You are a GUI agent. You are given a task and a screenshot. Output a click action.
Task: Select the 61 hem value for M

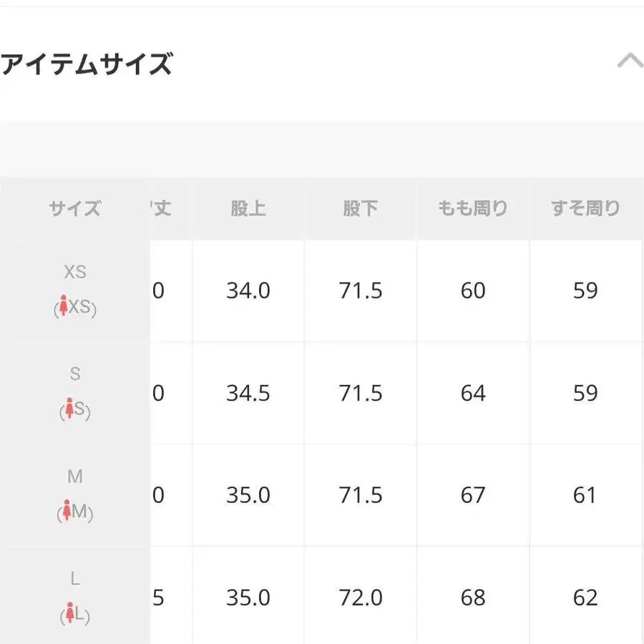pyautogui.click(x=585, y=495)
